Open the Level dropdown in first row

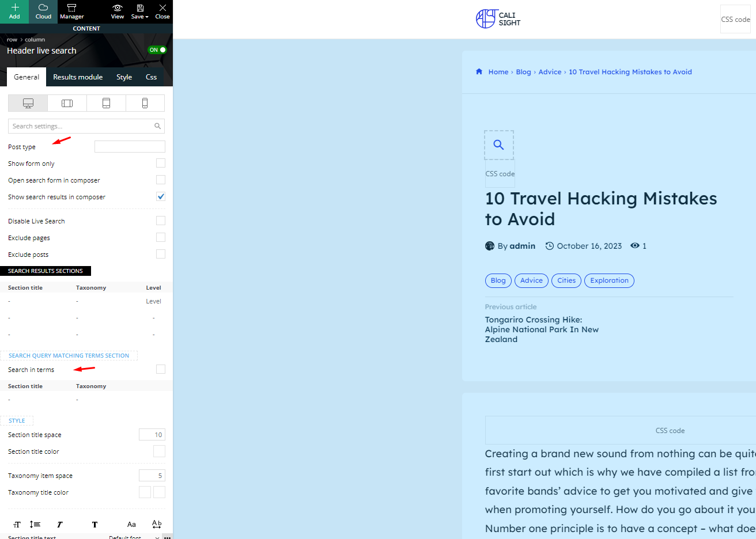[x=153, y=301]
